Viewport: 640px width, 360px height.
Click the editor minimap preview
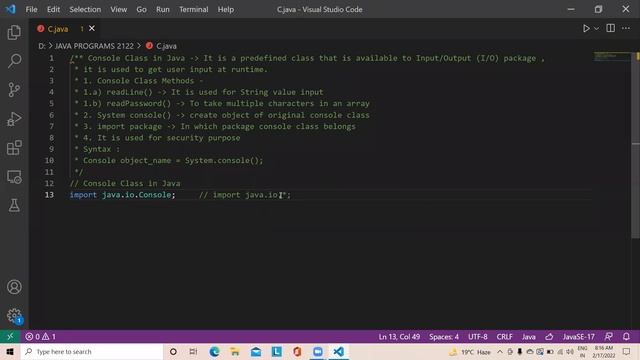611,56
